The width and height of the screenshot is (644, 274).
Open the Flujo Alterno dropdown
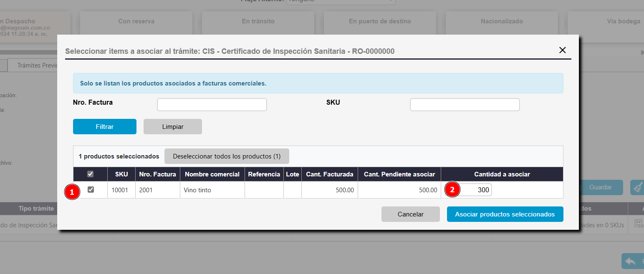pos(341,1)
